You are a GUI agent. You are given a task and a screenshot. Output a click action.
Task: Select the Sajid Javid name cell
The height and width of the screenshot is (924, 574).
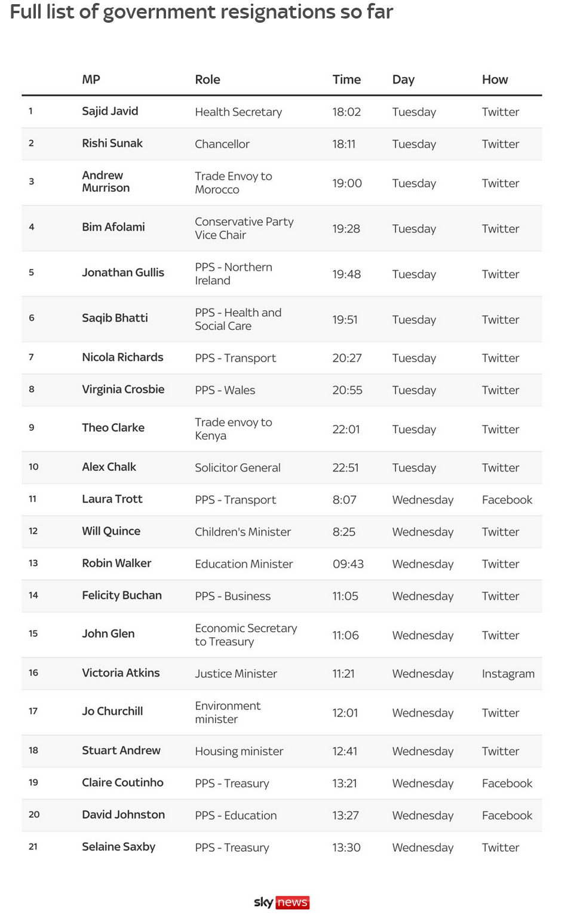click(x=110, y=111)
